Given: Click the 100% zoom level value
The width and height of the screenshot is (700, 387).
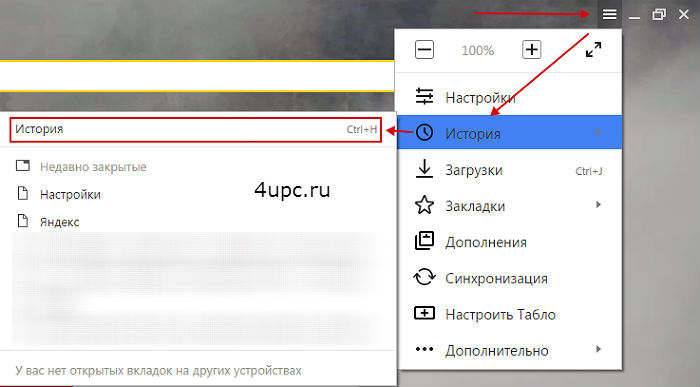Looking at the screenshot, I should [478, 50].
